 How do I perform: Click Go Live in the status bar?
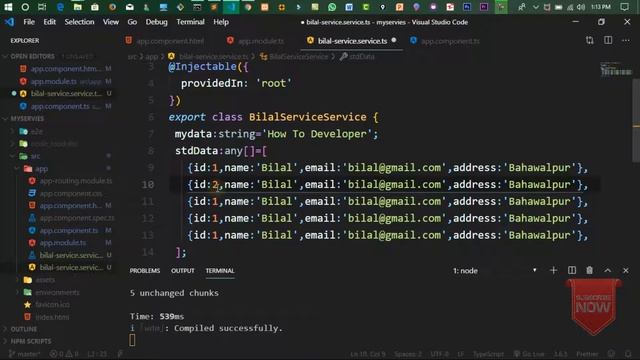pos(529,354)
